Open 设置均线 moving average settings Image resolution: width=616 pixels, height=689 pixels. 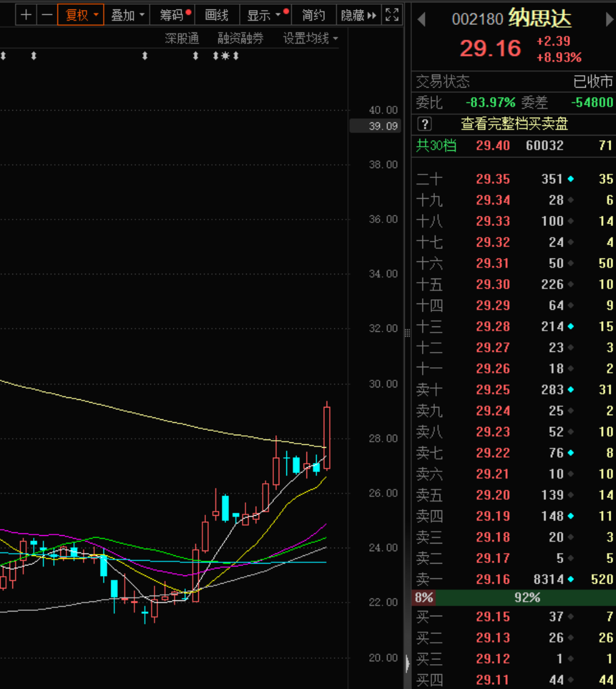[x=311, y=38]
